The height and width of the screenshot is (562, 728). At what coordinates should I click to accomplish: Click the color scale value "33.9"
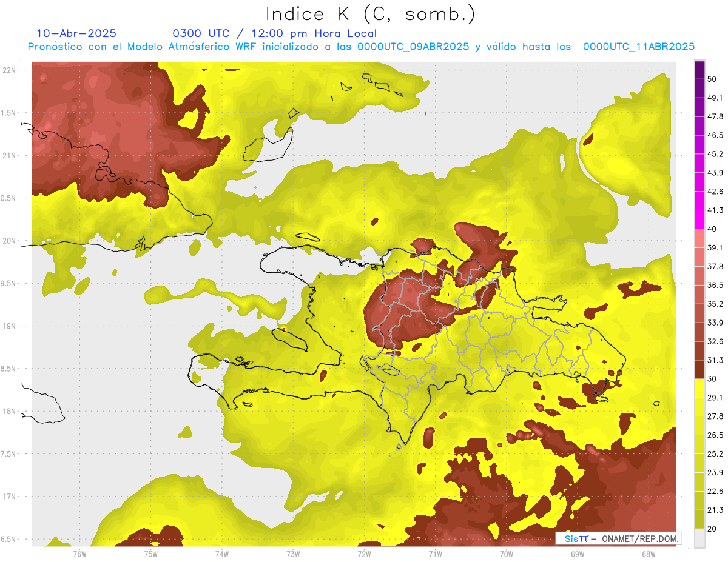coord(715,323)
